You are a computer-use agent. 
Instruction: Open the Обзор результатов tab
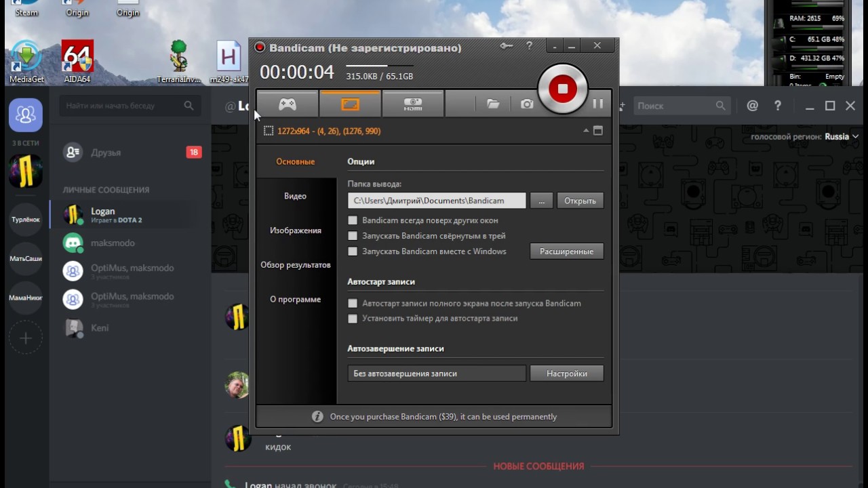pos(296,265)
